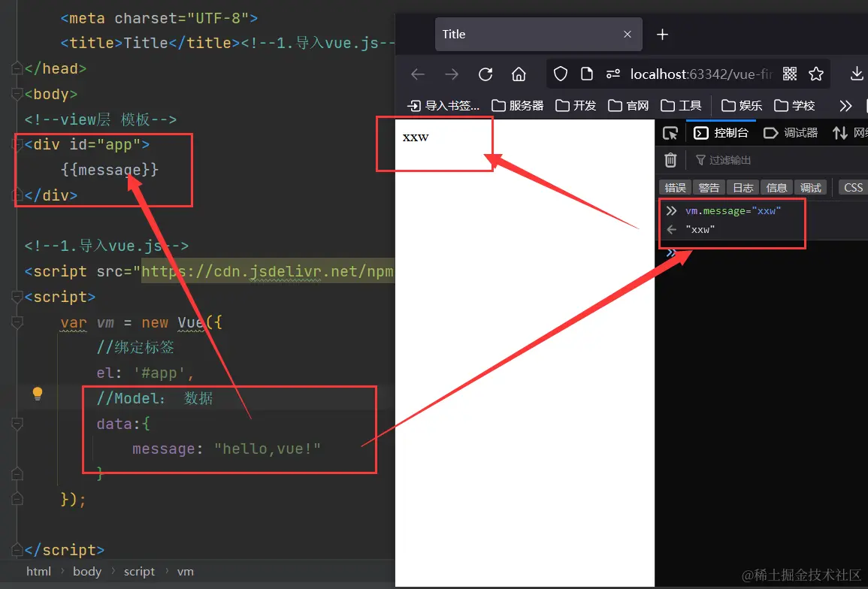
Task: Click the el: '#app' code line
Action: (x=145, y=373)
